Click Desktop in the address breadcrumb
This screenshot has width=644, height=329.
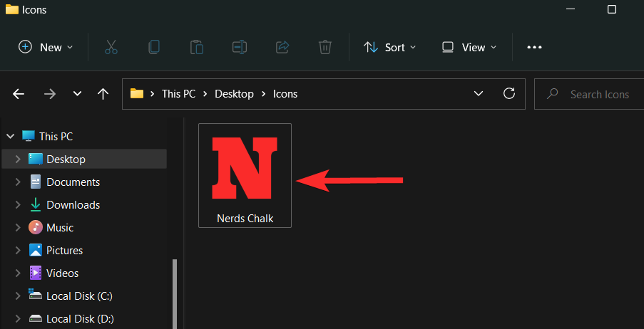pyautogui.click(x=234, y=94)
